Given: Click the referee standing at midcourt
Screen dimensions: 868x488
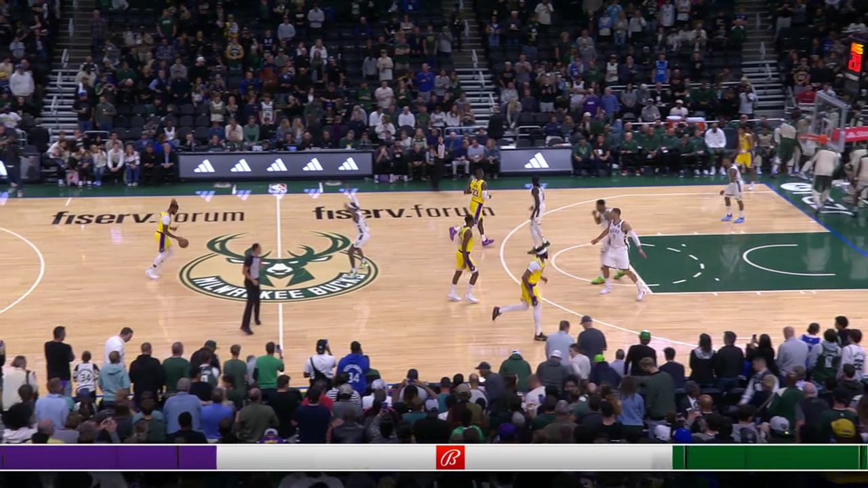Looking at the screenshot, I should pyautogui.click(x=252, y=288).
